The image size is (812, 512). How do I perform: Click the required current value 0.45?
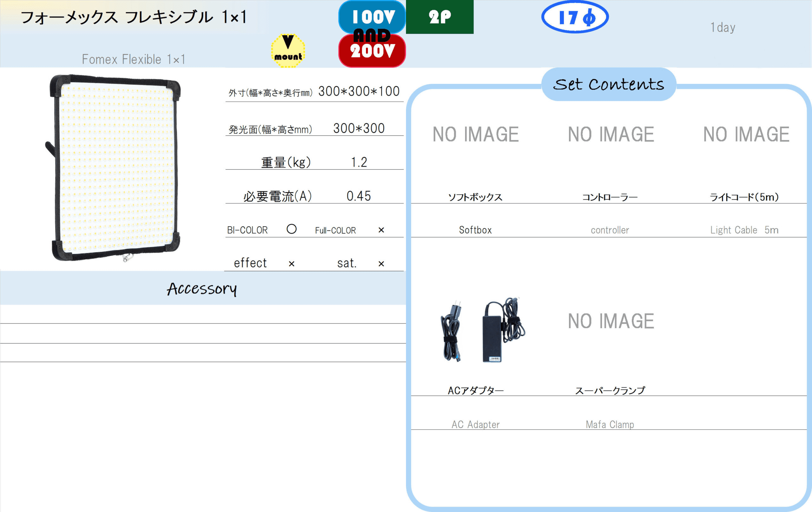pos(359,196)
